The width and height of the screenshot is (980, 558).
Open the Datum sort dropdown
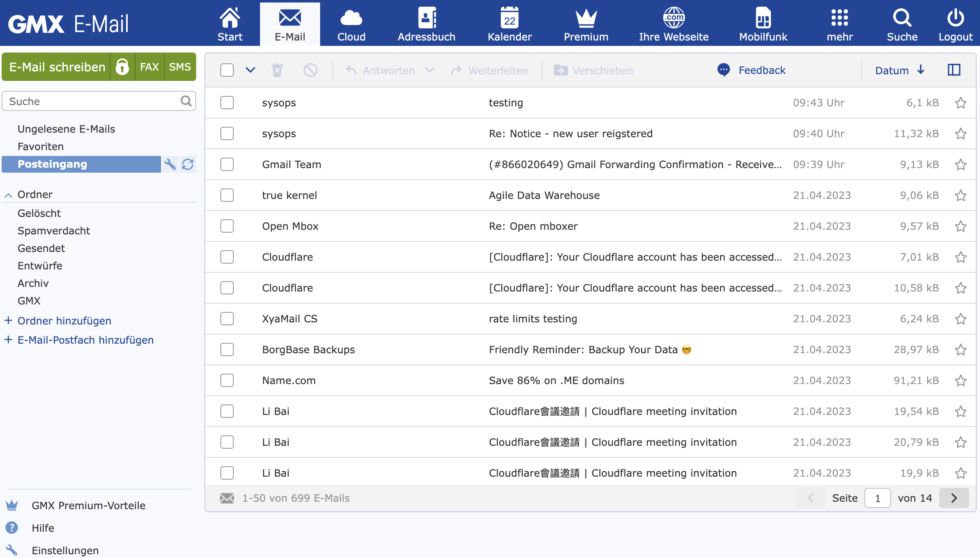point(900,70)
